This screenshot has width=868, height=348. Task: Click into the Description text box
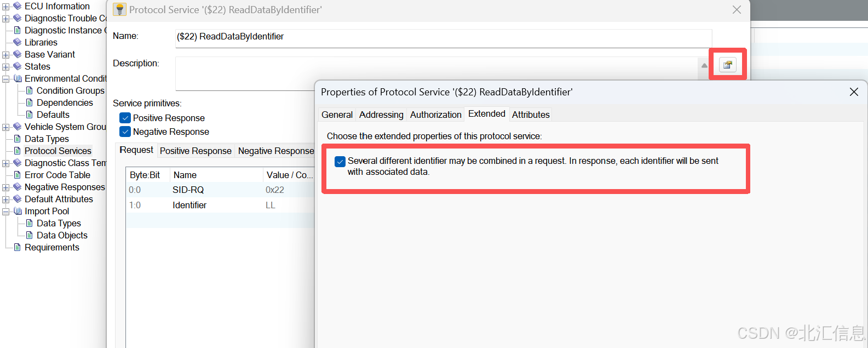click(x=436, y=73)
